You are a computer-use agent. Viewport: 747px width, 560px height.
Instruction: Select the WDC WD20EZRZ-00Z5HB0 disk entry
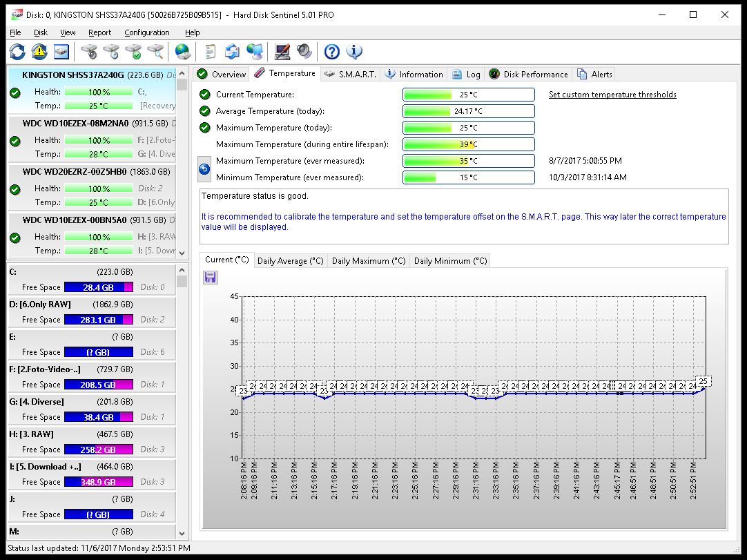pyautogui.click(x=92, y=187)
